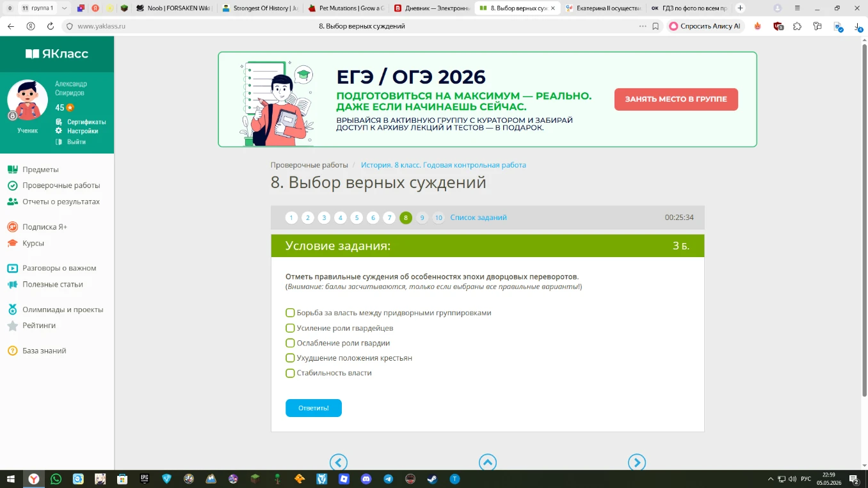Open the volume control in tray
The image size is (868, 488).
(793, 478)
